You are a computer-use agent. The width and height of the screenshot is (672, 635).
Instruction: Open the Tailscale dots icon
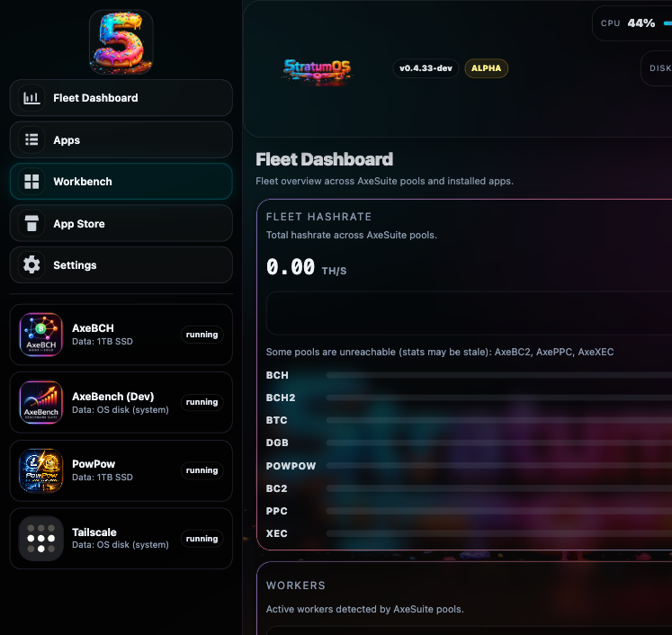(41, 539)
